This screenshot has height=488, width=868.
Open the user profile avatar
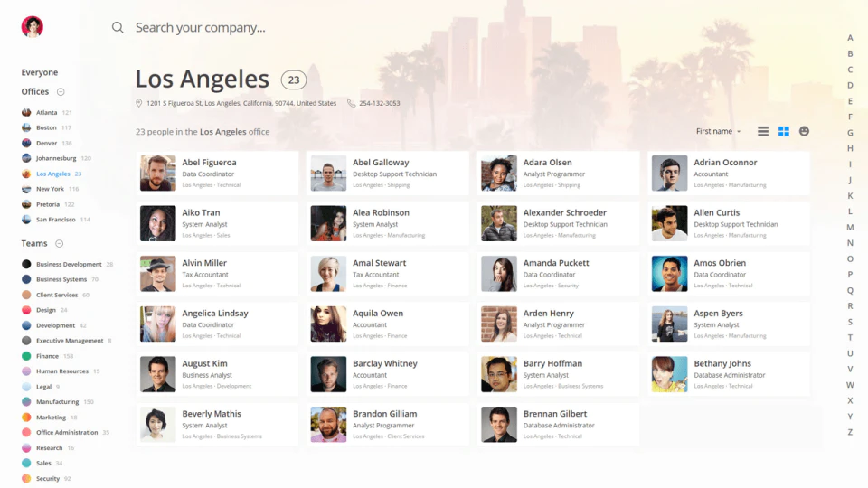coord(33,26)
